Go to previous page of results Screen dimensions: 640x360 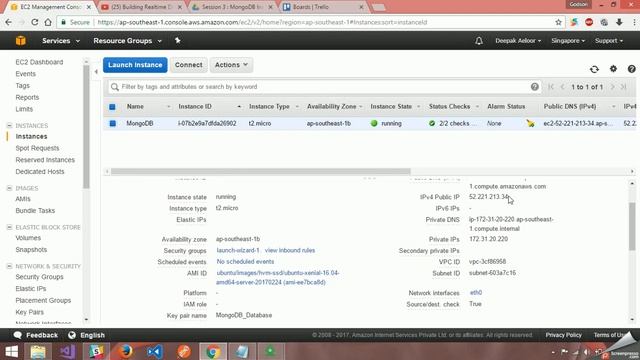click(x=562, y=87)
